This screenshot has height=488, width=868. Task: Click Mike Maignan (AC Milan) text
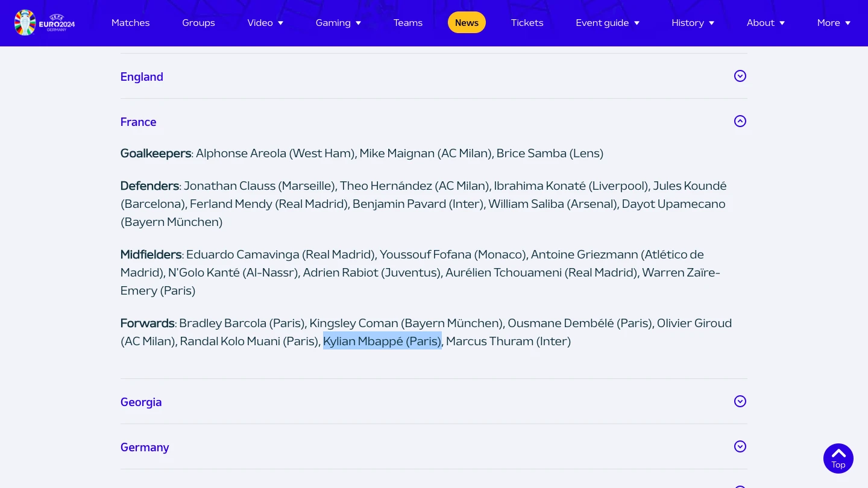pyautogui.click(x=426, y=153)
